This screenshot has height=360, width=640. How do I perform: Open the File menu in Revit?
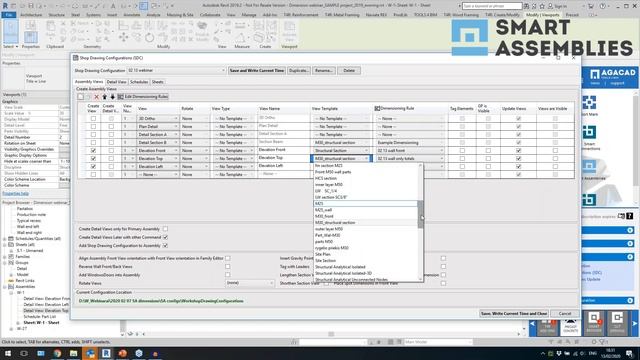[x=9, y=15]
